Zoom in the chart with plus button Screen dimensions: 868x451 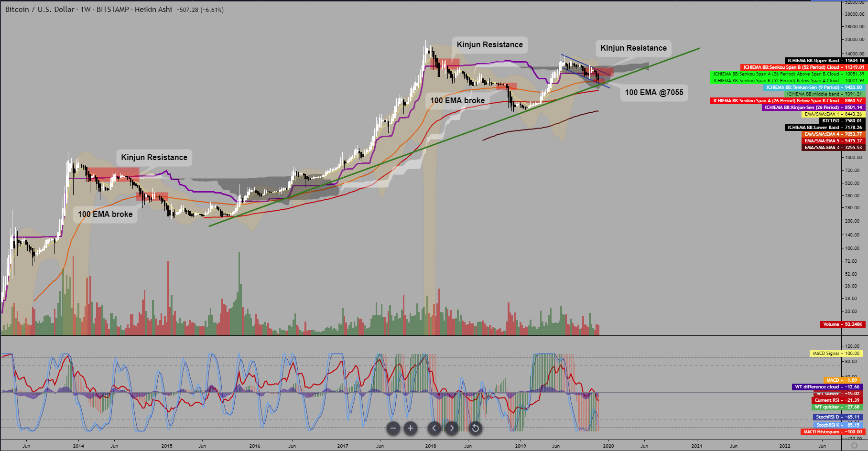click(411, 428)
